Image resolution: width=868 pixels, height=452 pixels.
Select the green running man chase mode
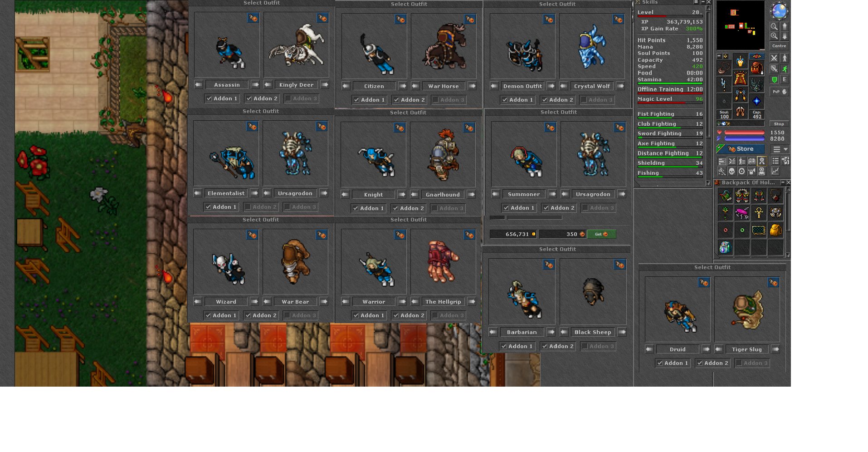[785, 69]
